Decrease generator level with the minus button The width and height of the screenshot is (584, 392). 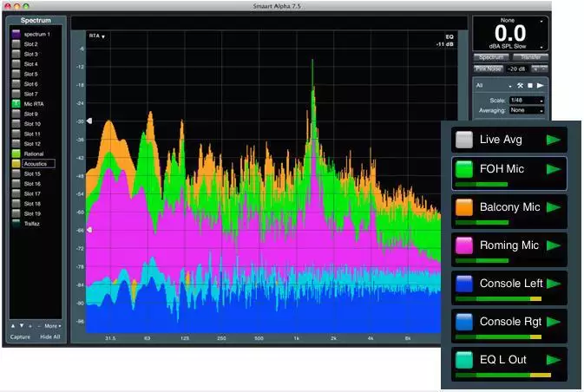point(544,69)
